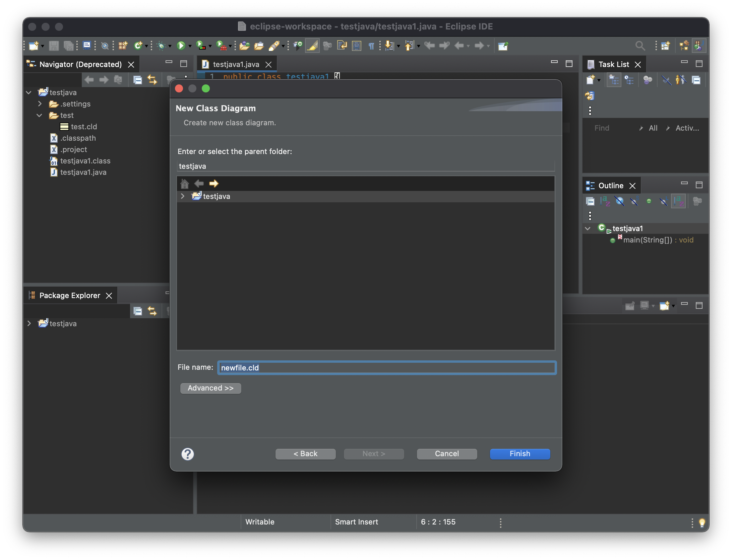Toggle Link with Editor in Navigator panel
This screenshot has width=732, height=560.
click(152, 80)
